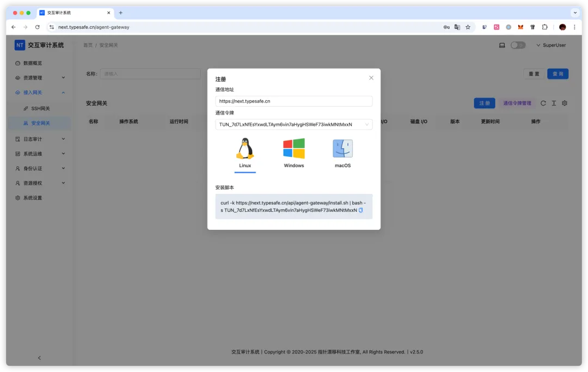This screenshot has height=372, width=588.
Task: Click the 运行时间 table column header
Action: pyautogui.click(x=179, y=121)
